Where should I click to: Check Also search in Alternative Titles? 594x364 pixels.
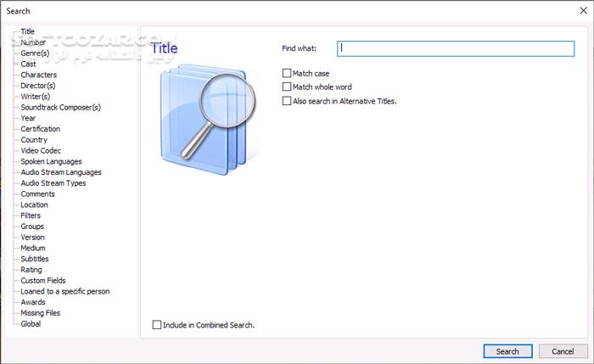(287, 101)
